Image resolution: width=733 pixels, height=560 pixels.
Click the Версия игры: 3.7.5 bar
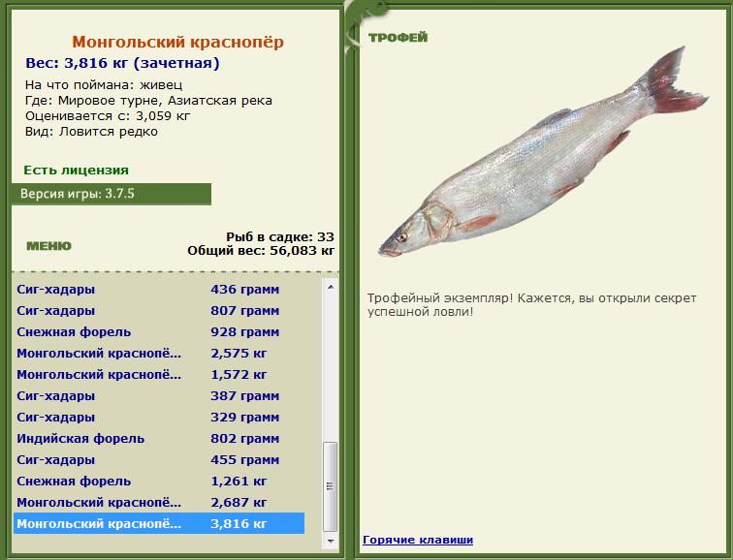point(112,194)
